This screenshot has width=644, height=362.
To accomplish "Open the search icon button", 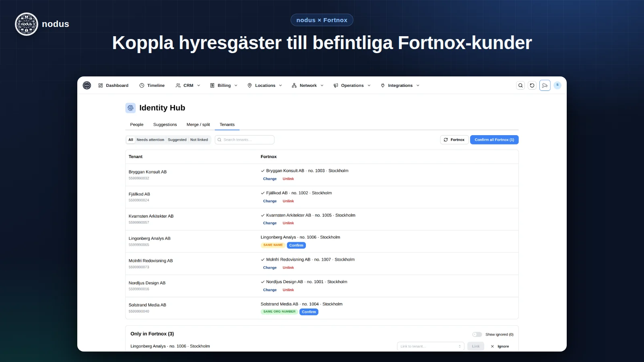I will (x=520, y=85).
